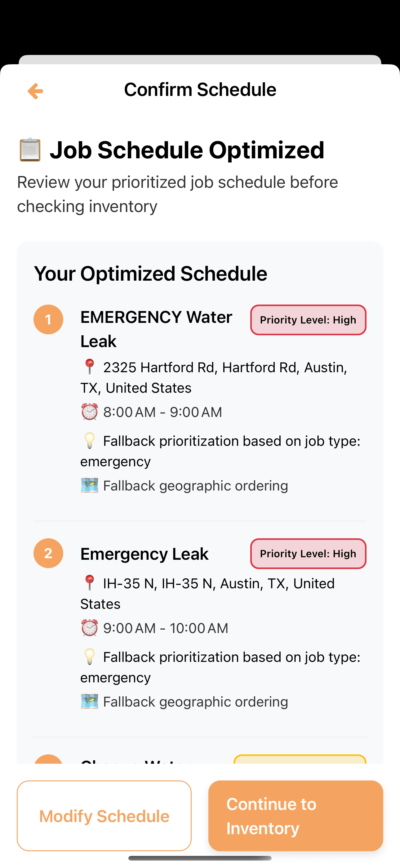Select the Emergency Leak job title
400x868 pixels.
(x=144, y=554)
